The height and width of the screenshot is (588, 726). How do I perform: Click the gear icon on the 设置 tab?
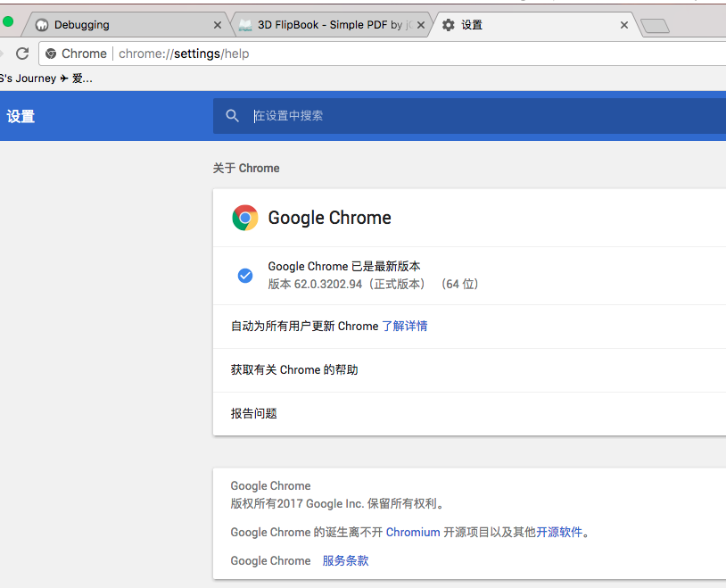[x=449, y=25]
